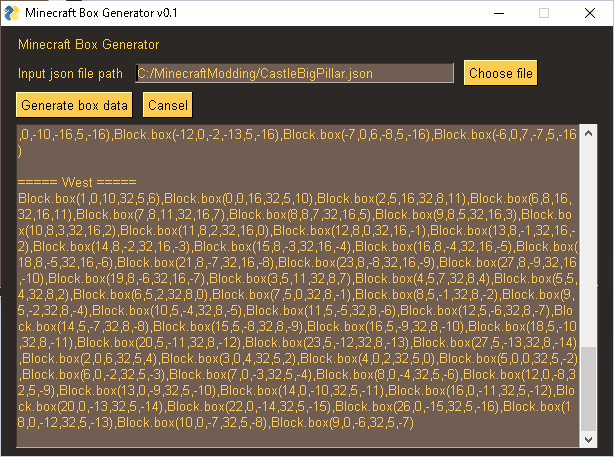This screenshot has width=614, height=457.
Task: Click text 'Block.box(2,0,6,32,5,4)' in output
Action: pos(90,358)
